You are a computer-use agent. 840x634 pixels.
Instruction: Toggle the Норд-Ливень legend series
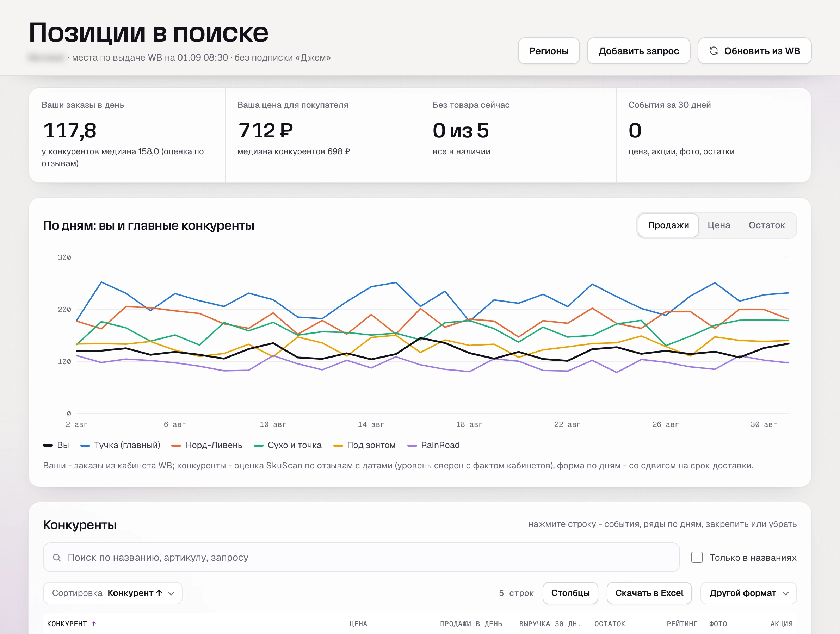click(x=207, y=445)
